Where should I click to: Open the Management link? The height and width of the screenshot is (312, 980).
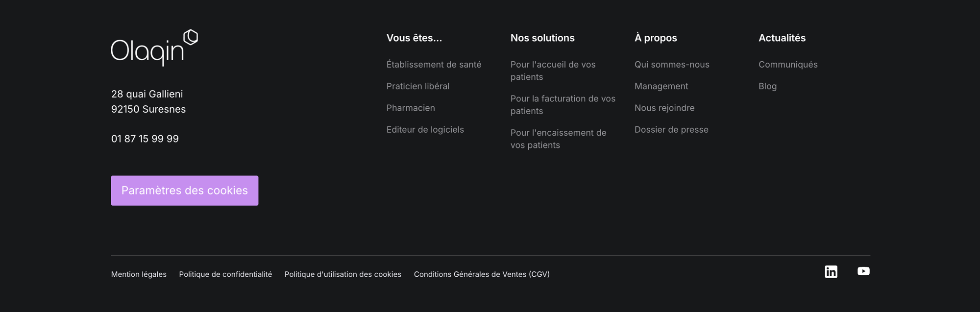661,86
